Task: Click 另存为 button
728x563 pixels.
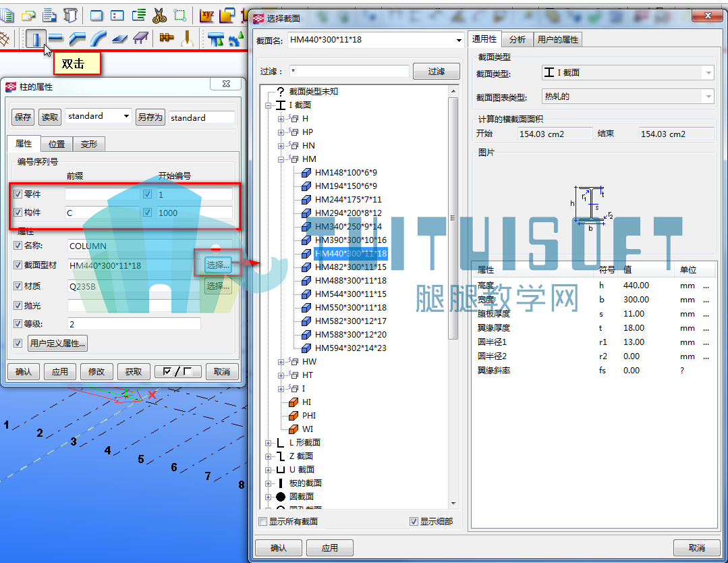Action: (150, 117)
